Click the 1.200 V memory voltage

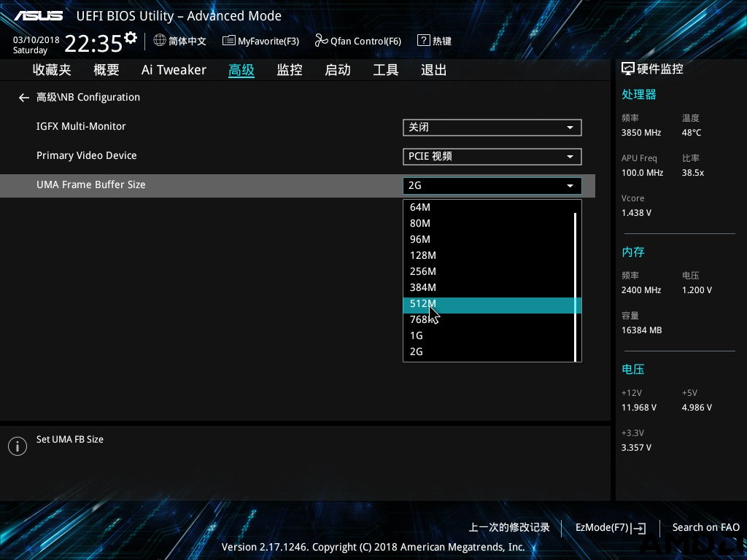pyautogui.click(x=697, y=290)
